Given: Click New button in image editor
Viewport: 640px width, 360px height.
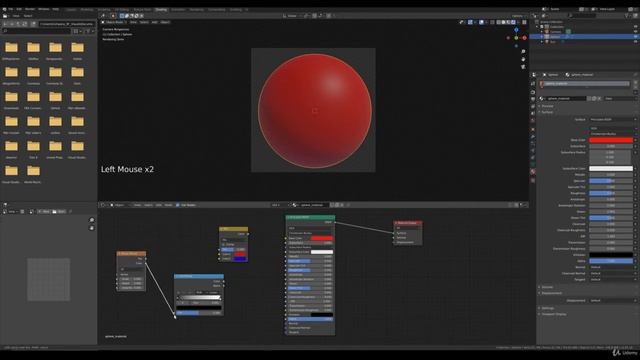Looking at the screenshot, I should [x=45, y=211].
